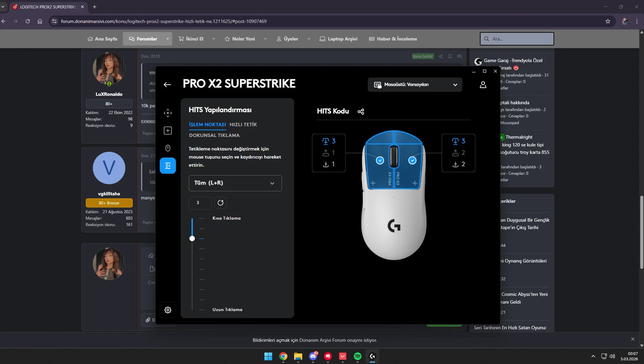Viewport: 644px width, 364px height.
Task: Click the plus icon on the right mouse button
Action: pos(415,183)
